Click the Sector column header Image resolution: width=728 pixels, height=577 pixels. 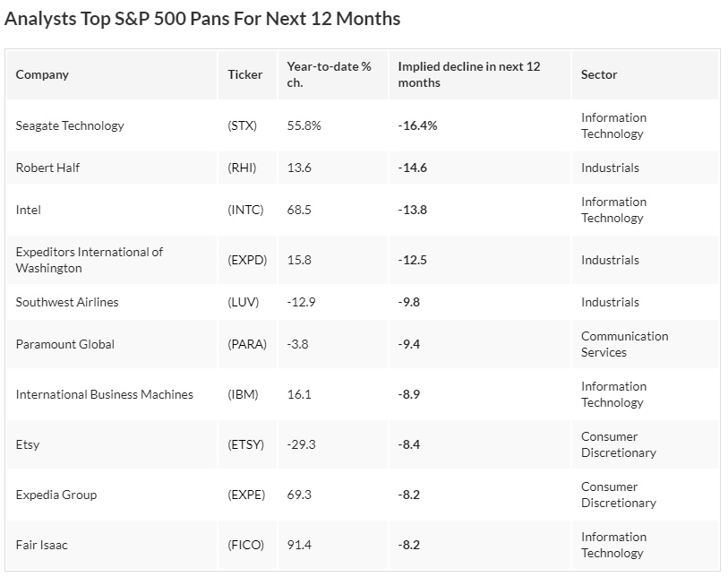point(599,74)
